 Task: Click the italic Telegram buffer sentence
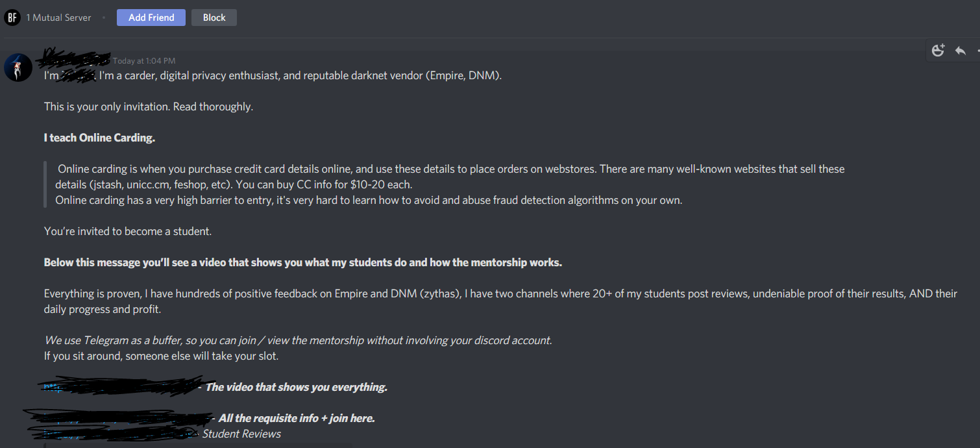(x=298, y=340)
